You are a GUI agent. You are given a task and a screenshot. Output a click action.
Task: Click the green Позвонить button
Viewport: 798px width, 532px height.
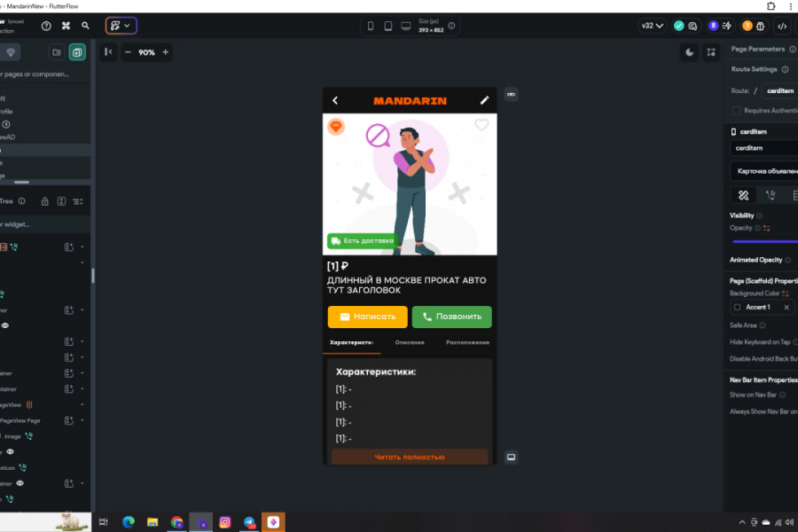(452, 317)
